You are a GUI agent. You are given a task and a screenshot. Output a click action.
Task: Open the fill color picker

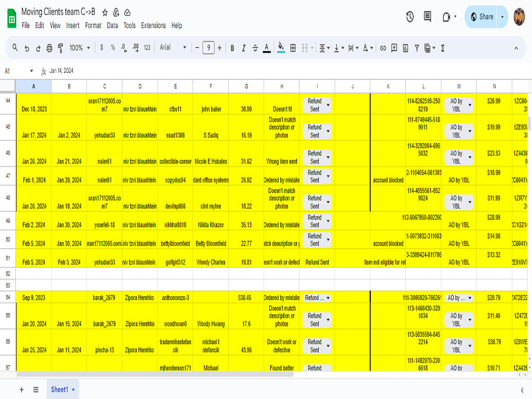click(x=281, y=48)
